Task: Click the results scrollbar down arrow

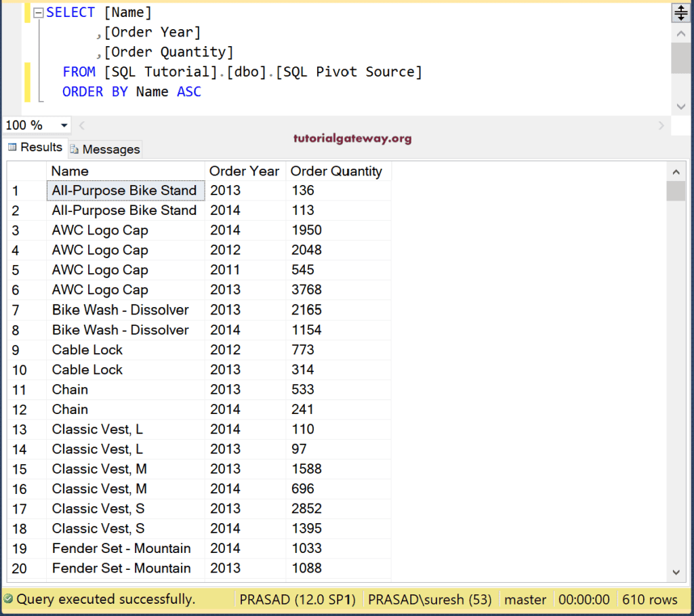Action: tap(676, 573)
